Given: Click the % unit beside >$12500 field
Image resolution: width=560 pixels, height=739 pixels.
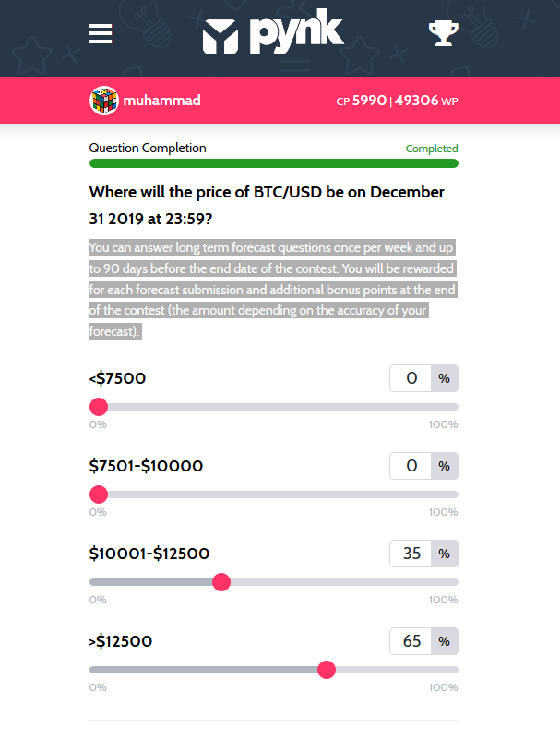Looking at the screenshot, I should pyautogui.click(x=445, y=641).
